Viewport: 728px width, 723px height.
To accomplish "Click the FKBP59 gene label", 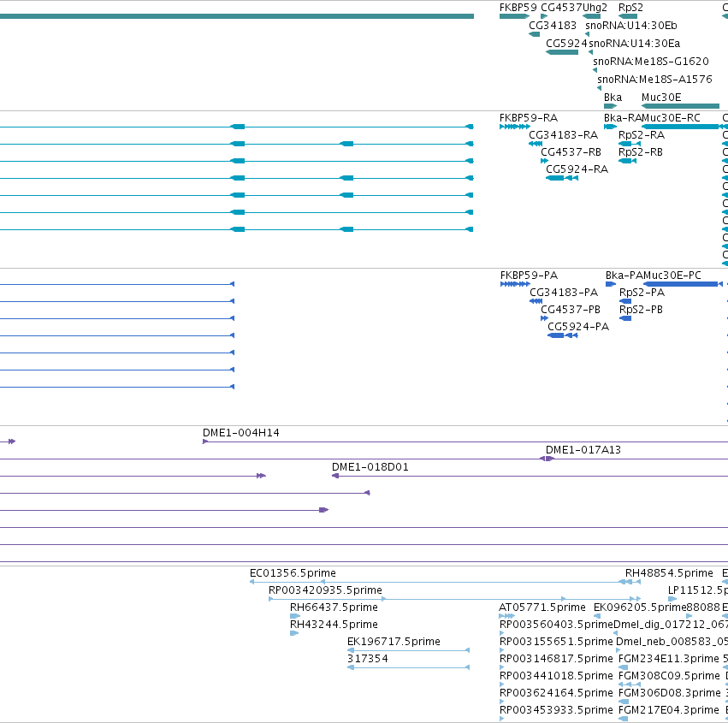I will click(518, 8).
